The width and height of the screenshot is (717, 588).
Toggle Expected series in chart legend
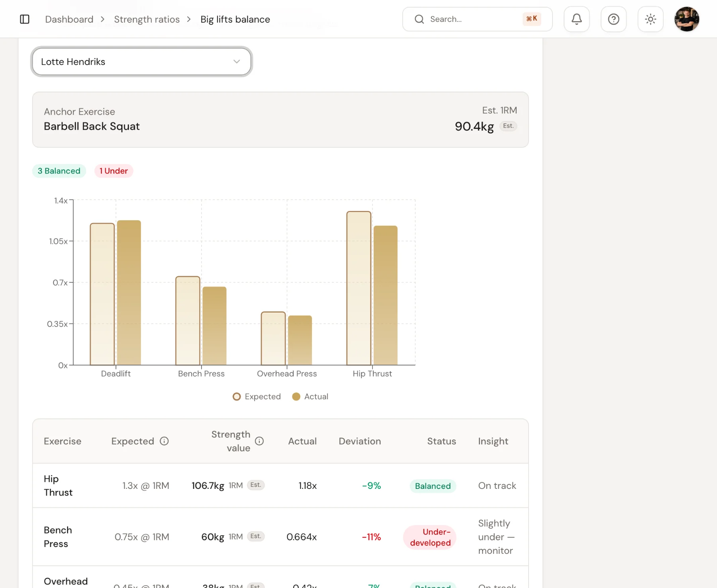[x=257, y=397]
